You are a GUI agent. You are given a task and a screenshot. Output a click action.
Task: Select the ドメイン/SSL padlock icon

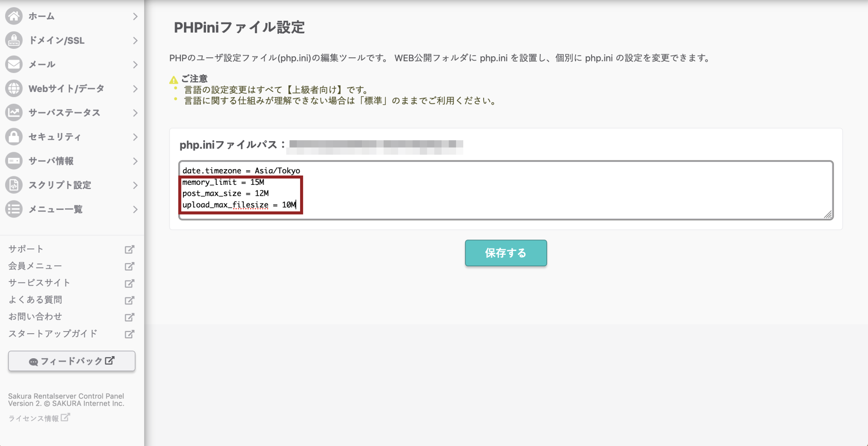(14, 40)
